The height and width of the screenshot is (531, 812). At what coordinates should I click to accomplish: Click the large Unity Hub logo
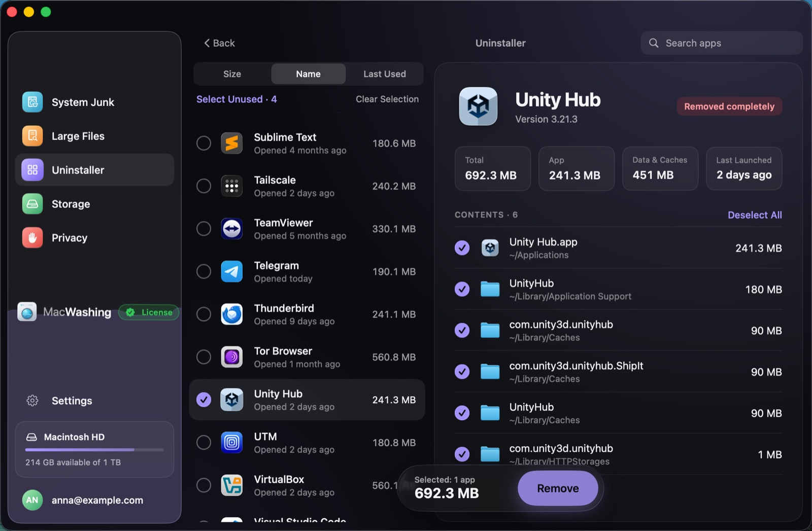point(478,107)
